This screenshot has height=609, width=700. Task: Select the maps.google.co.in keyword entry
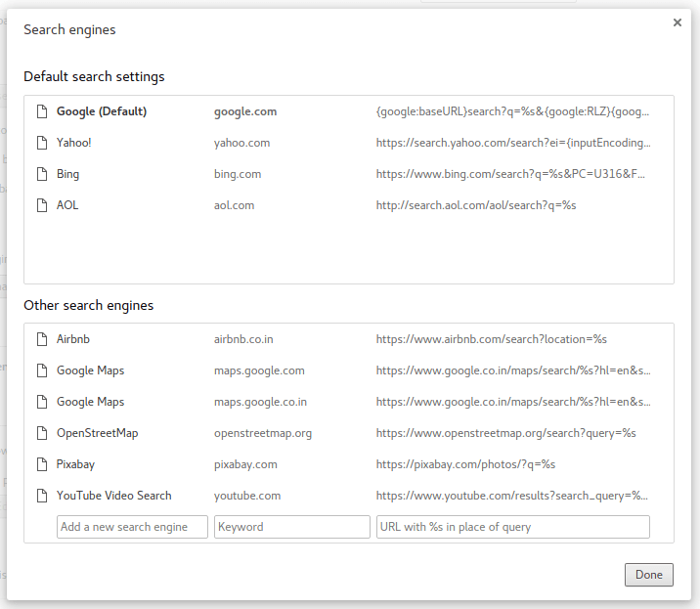pos(260,402)
